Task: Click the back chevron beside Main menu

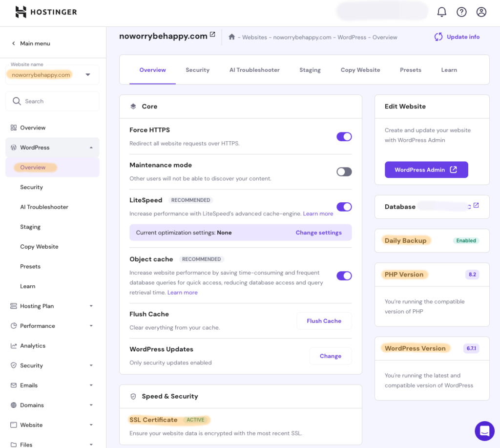Action: coord(13,43)
